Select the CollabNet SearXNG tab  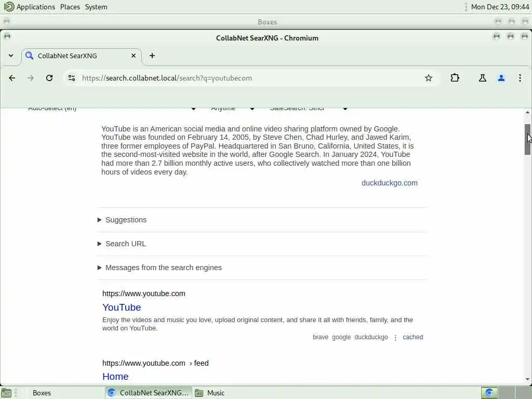(82, 56)
